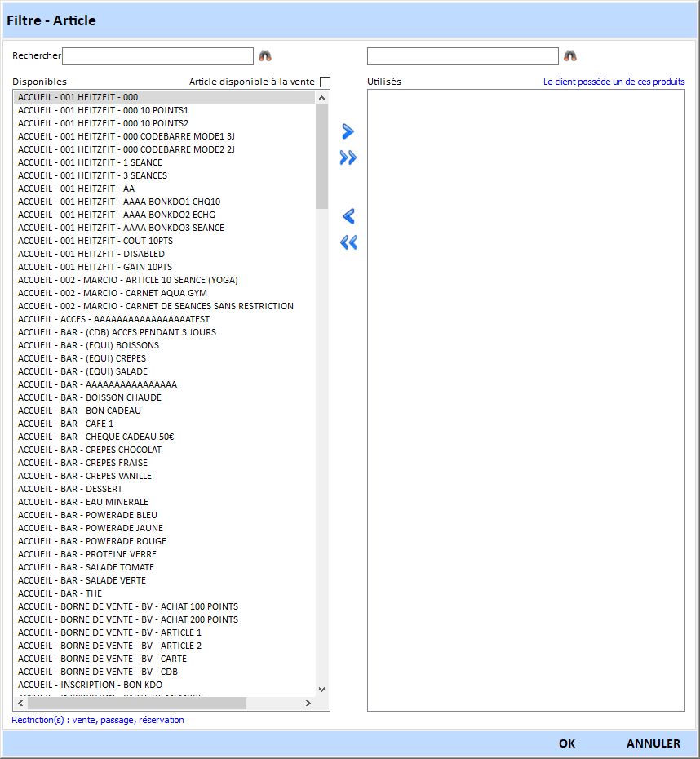This screenshot has height=759, width=700.
Task: Click the single right arrow to add article
Action: point(348,131)
